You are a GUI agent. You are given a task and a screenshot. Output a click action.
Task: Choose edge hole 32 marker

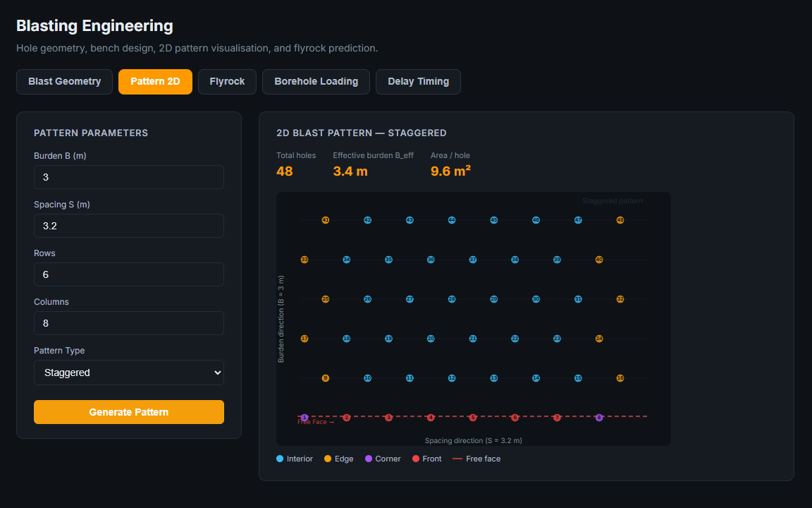(x=620, y=299)
